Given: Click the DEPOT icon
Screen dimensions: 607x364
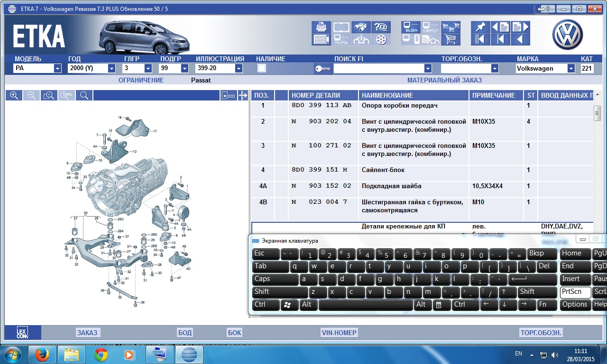Looking at the screenshot, I should tap(431, 27).
